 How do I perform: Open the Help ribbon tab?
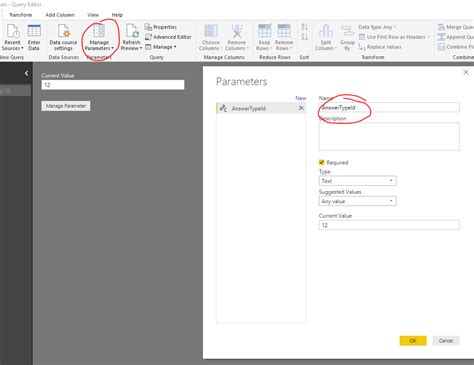[x=117, y=15]
